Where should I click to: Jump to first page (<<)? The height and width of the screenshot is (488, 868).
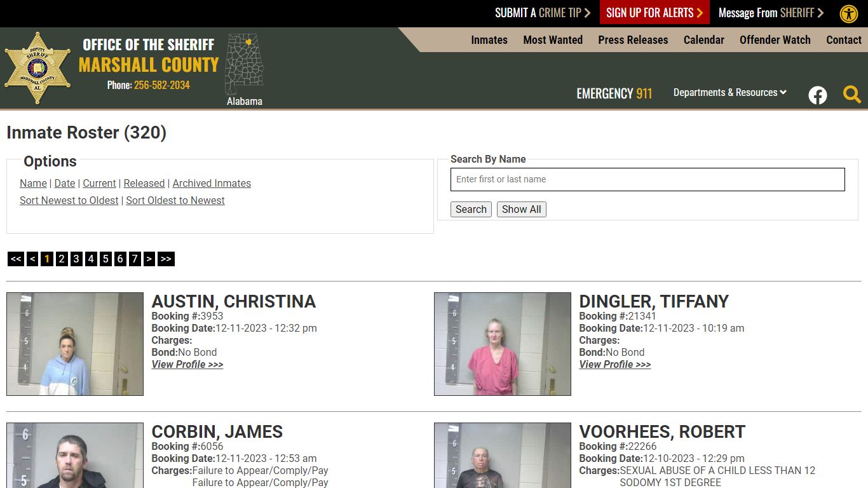click(x=16, y=259)
